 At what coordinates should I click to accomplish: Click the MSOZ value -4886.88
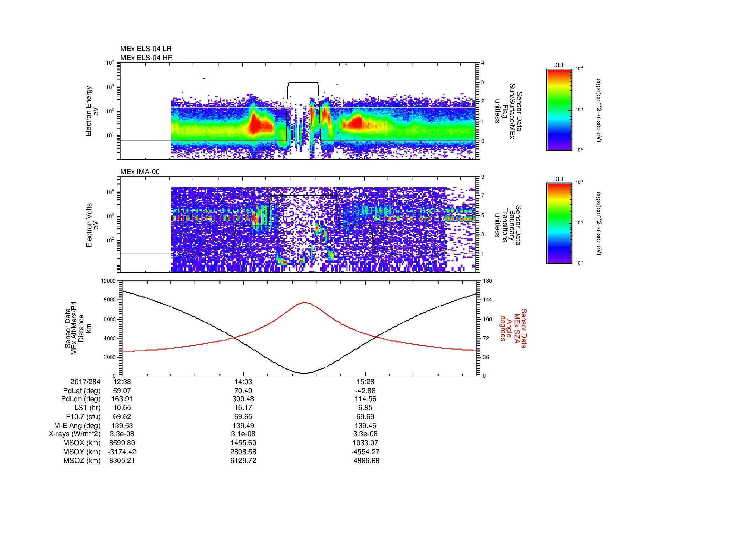tap(365, 461)
